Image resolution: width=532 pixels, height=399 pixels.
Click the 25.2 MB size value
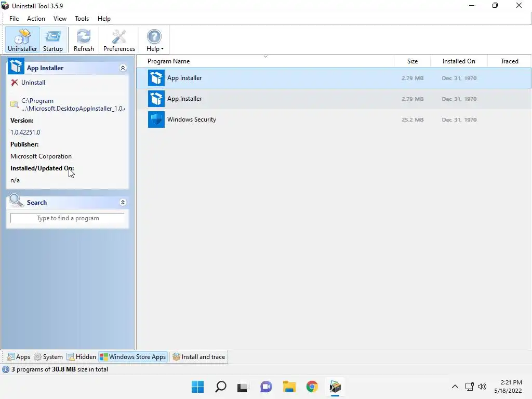coord(412,120)
